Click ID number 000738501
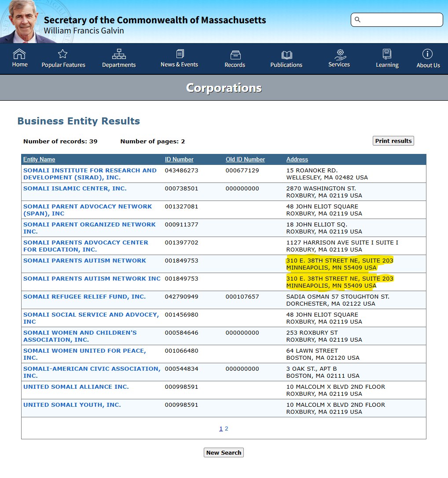The image size is (448, 478). (x=181, y=188)
